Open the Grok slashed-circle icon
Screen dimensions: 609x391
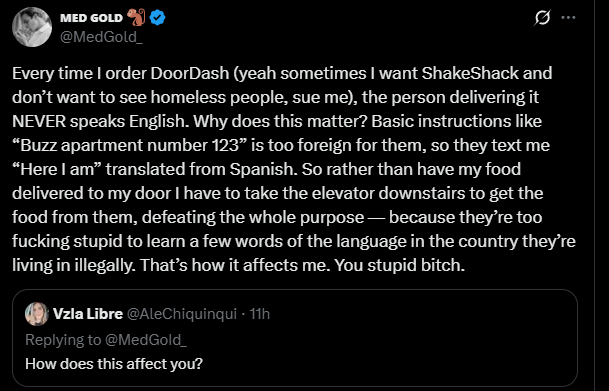(542, 17)
